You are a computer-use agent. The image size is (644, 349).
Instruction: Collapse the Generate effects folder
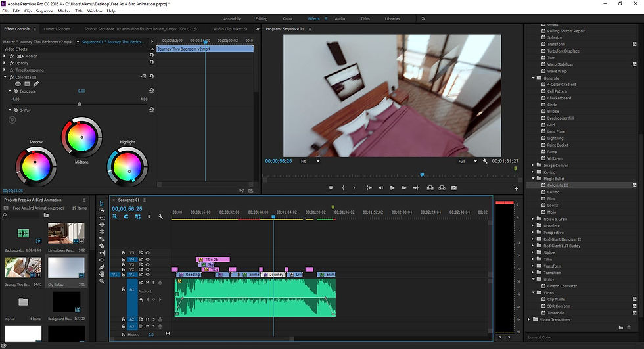pyautogui.click(x=534, y=78)
